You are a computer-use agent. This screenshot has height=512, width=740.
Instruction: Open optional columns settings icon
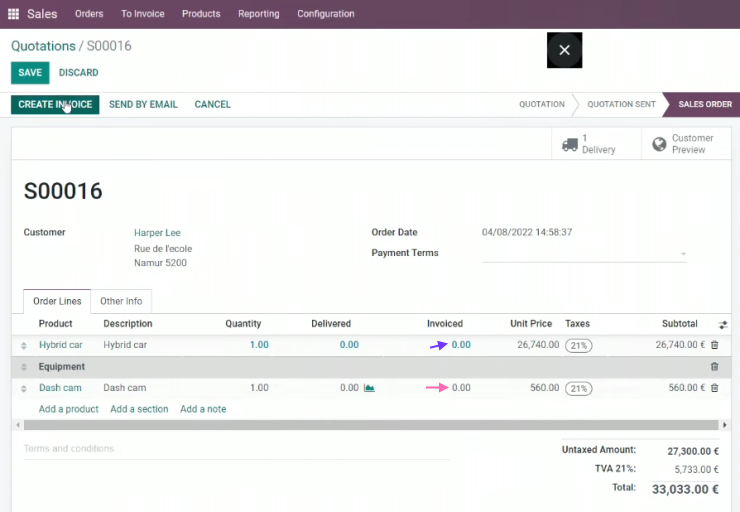pos(723,325)
